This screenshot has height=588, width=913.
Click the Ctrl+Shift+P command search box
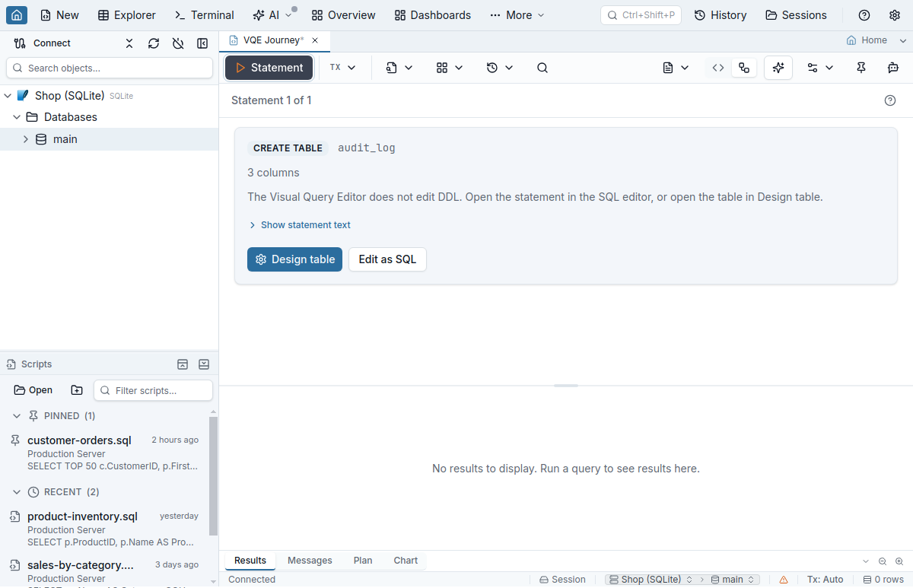tap(641, 15)
